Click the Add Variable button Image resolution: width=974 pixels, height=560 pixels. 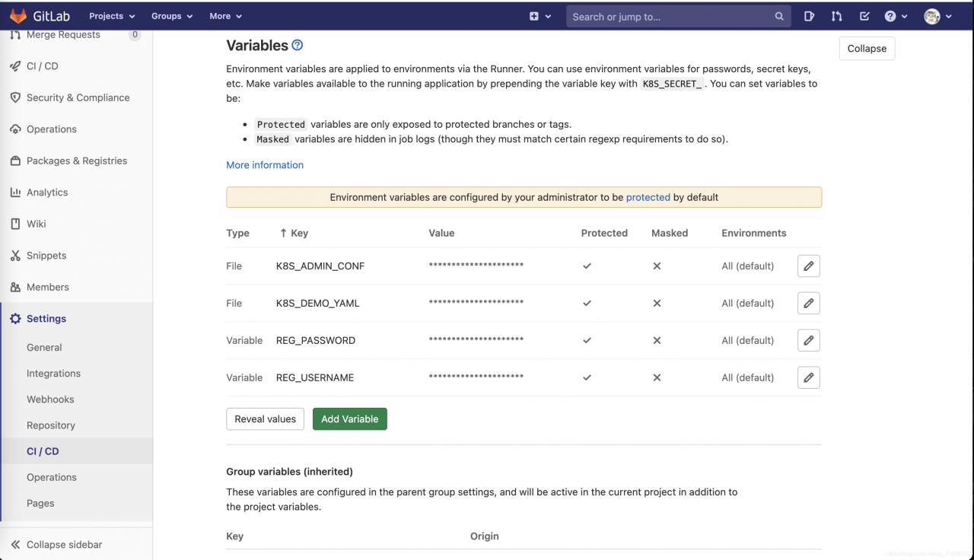[x=350, y=419]
